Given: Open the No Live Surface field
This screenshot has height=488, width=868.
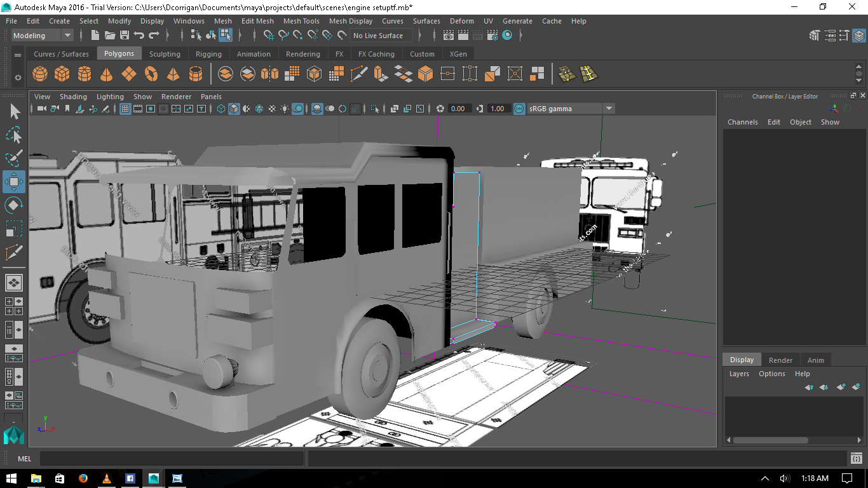Looking at the screenshot, I should 379,36.
